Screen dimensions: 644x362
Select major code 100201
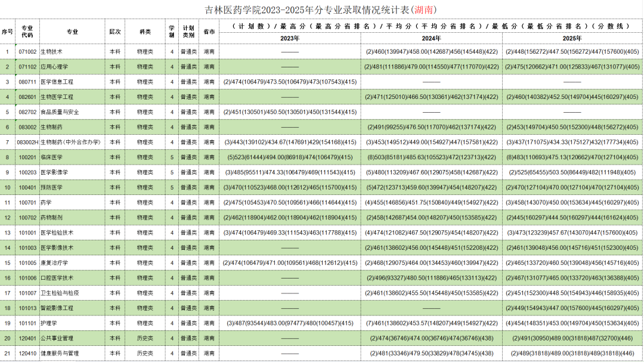[27, 157]
